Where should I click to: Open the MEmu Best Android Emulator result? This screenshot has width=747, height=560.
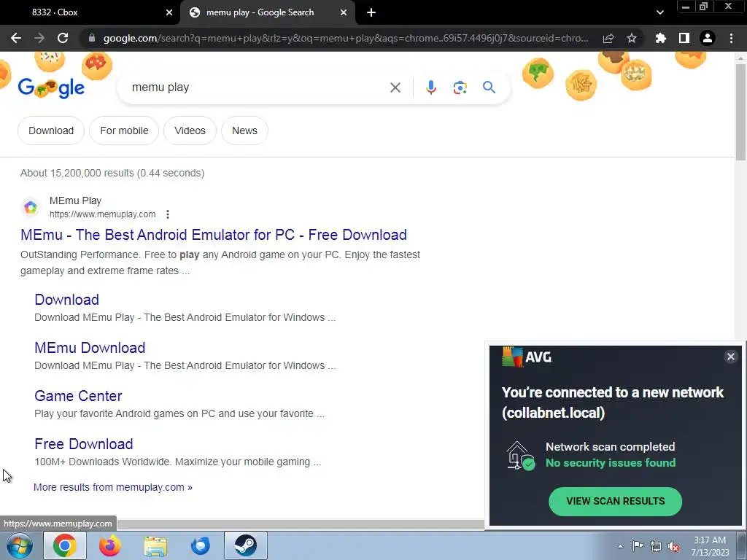[x=214, y=235]
